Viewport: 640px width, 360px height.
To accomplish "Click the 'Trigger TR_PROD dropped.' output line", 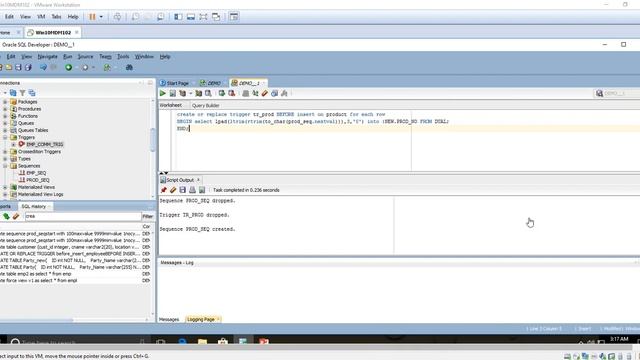I will [194, 215].
